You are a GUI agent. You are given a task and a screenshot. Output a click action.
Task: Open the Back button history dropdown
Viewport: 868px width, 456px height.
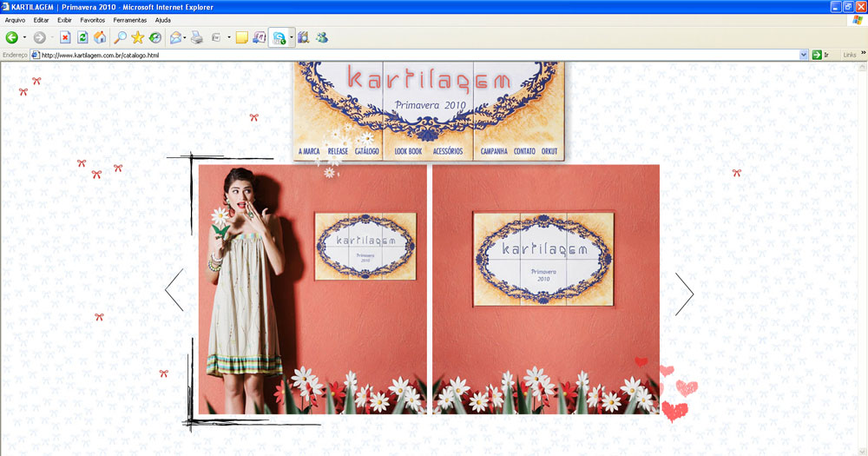coord(24,37)
